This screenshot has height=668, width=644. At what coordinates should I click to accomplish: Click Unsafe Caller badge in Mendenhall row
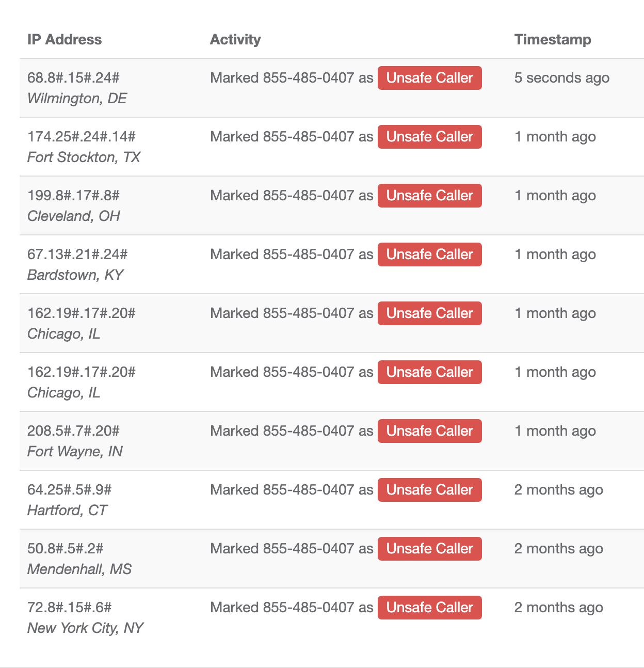click(429, 549)
